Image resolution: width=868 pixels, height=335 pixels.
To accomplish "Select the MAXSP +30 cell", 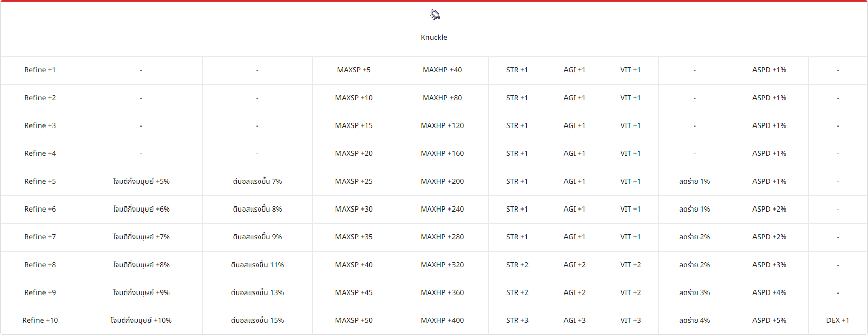I will [x=354, y=209].
